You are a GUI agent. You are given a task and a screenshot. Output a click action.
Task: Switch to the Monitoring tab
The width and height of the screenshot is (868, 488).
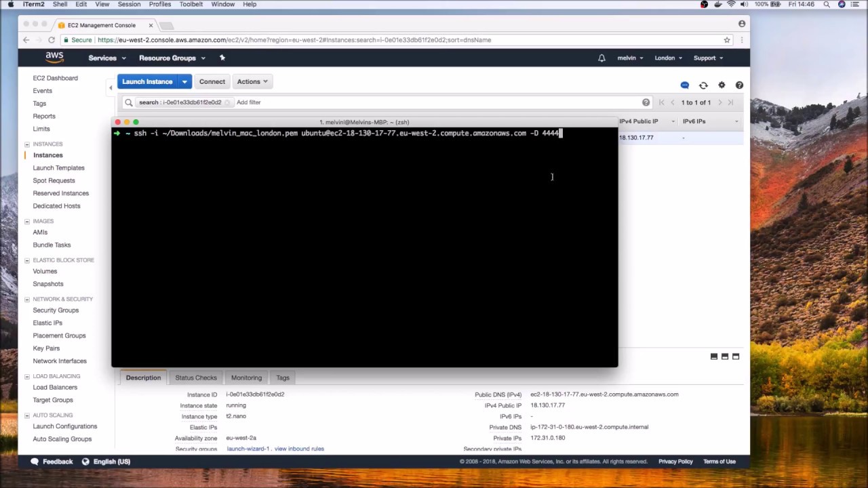246,378
